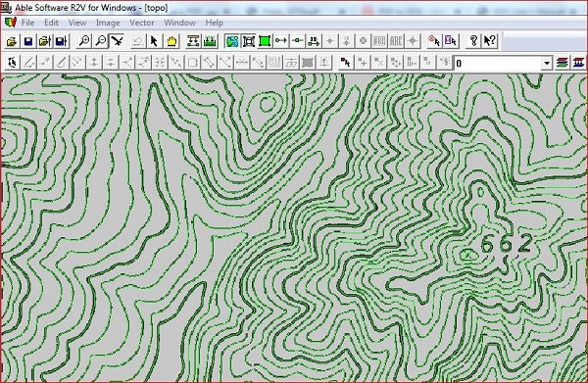Image resolution: width=588 pixels, height=383 pixels.
Task: Open the File menu
Action: [x=27, y=23]
